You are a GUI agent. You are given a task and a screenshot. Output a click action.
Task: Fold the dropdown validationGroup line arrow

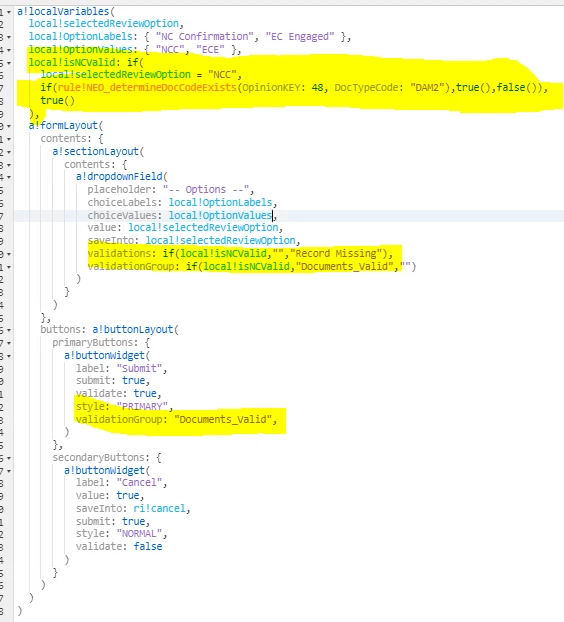(9, 267)
